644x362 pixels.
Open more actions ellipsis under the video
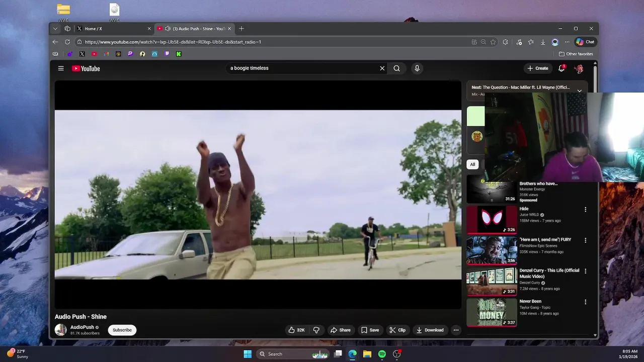[x=456, y=330]
